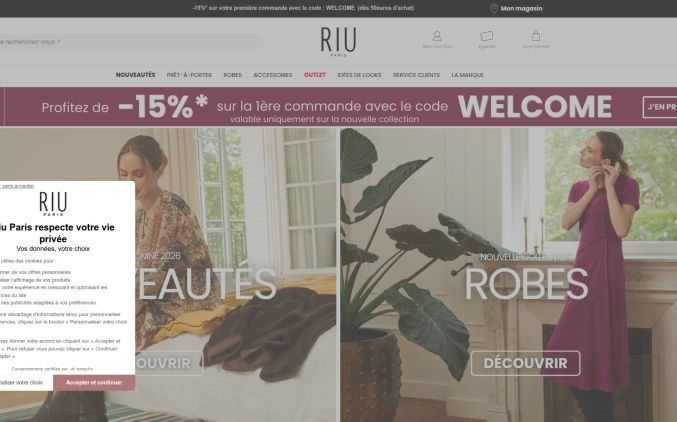677x422 pixels.
Task: Click the Mon magasin location pin icon
Action: [x=494, y=9]
